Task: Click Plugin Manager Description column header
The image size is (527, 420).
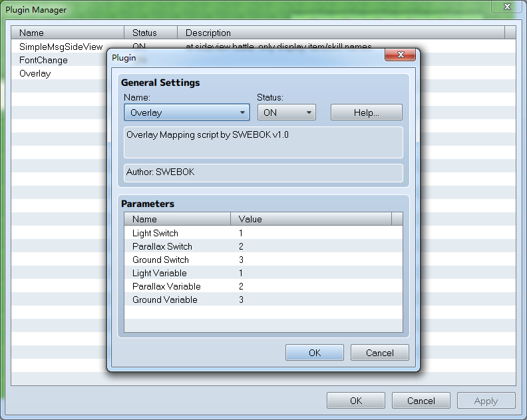Action: [341, 33]
